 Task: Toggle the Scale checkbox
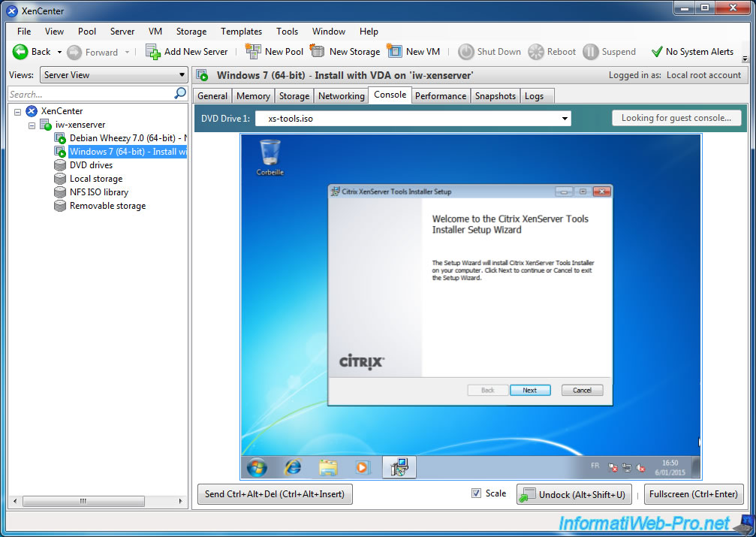[476, 493]
